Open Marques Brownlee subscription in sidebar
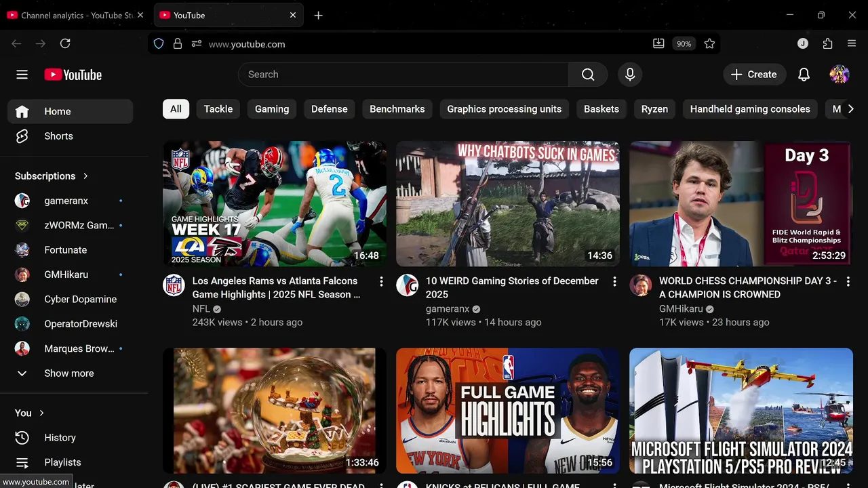This screenshot has width=868, height=488. pos(70,348)
